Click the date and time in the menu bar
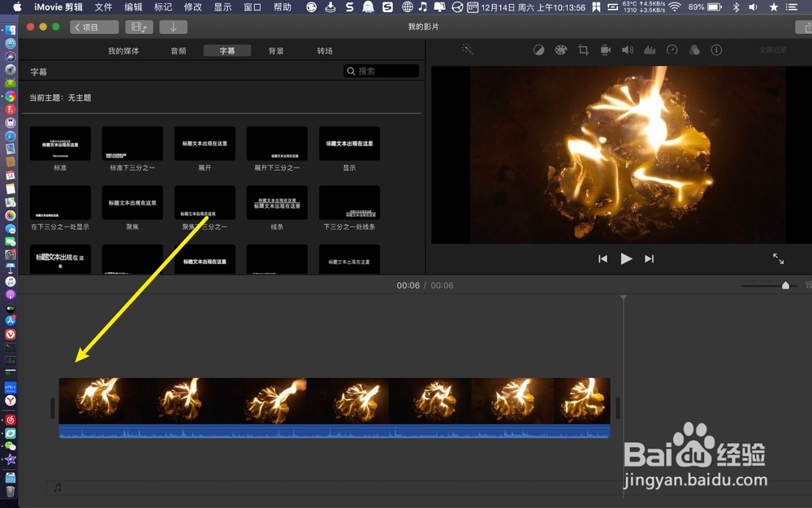812x508 pixels. 533,7
